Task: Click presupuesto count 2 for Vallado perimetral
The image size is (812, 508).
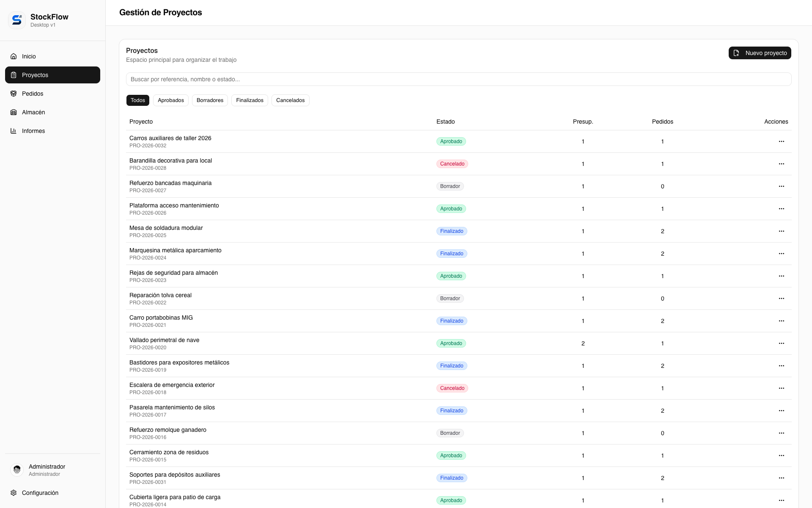Action: point(583,343)
